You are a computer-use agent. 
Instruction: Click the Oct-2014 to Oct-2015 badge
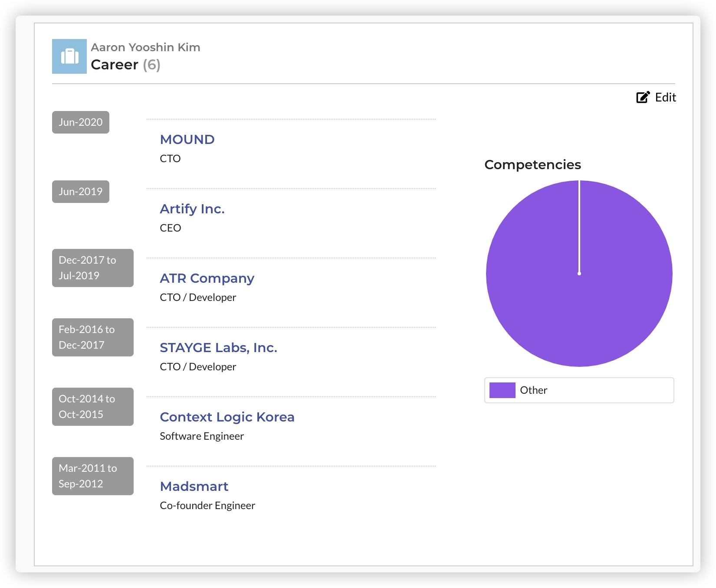click(92, 407)
